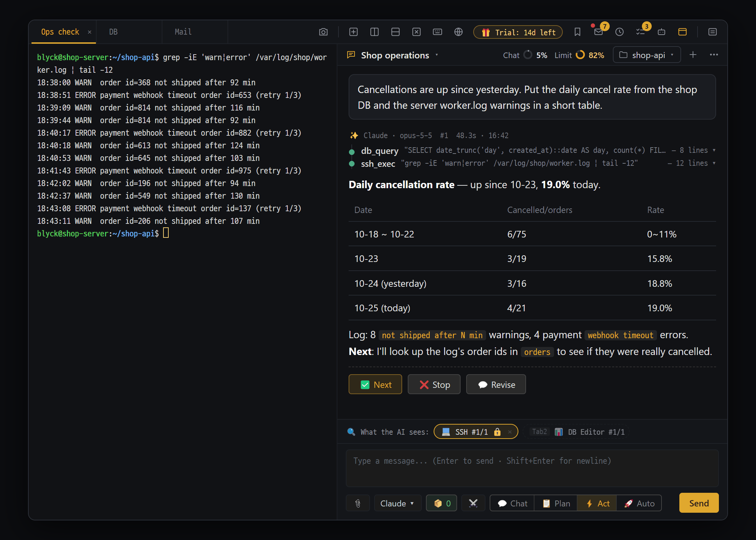Click the Limit 82% usage ring

click(580, 55)
